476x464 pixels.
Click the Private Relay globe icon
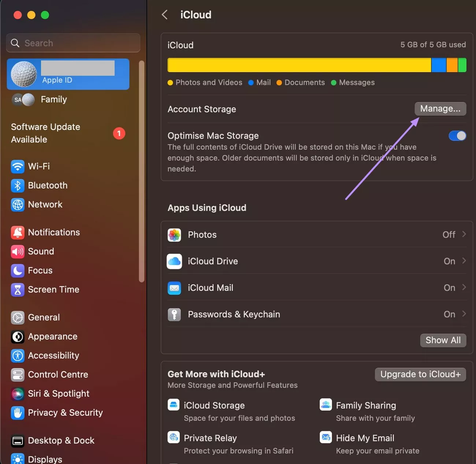click(174, 437)
